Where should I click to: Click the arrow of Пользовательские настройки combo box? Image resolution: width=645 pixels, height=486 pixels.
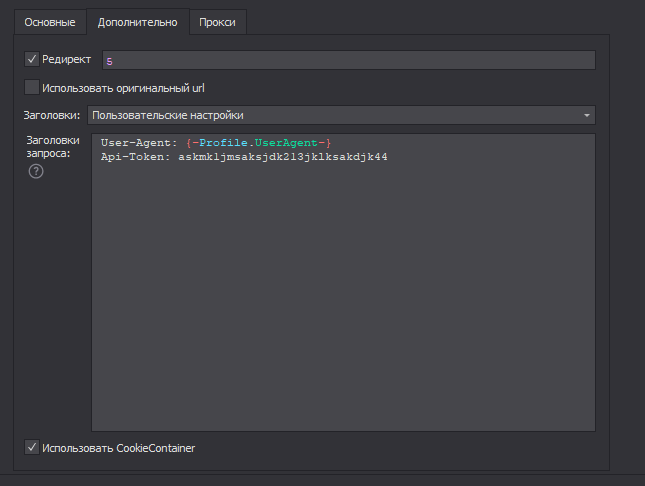point(586,115)
